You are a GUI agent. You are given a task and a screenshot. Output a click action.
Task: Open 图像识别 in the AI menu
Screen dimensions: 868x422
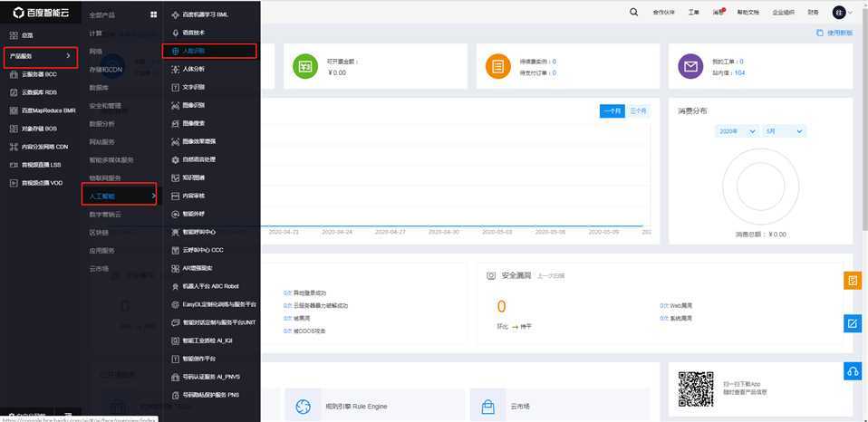click(188, 105)
